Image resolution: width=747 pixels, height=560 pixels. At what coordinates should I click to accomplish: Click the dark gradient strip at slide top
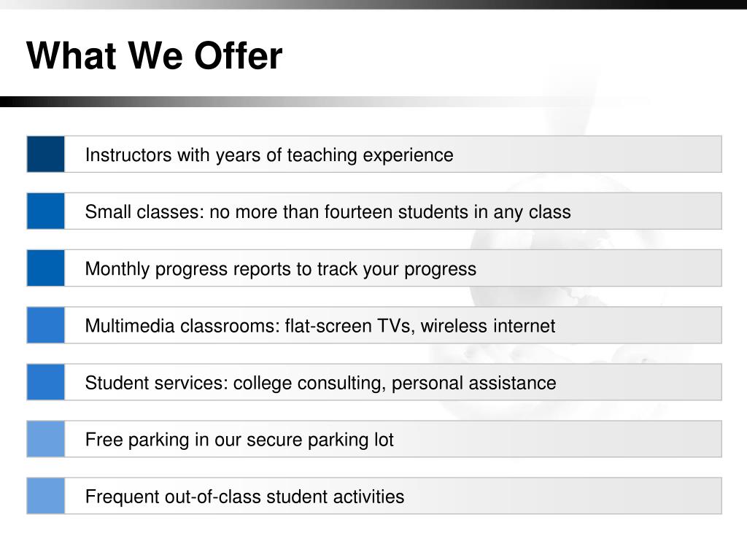(x=373, y=4)
